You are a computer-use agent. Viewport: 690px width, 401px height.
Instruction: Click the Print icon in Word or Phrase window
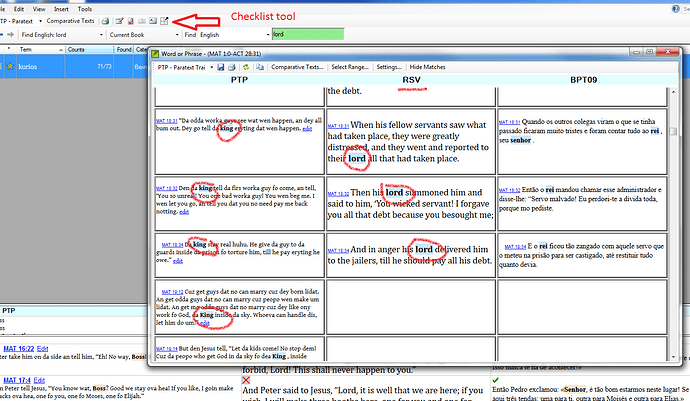[x=232, y=67]
